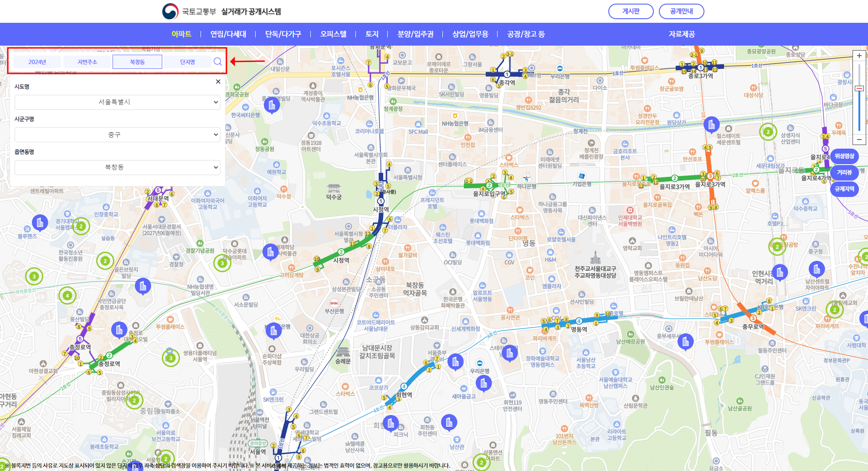Close the region selection panel

click(x=218, y=82)
